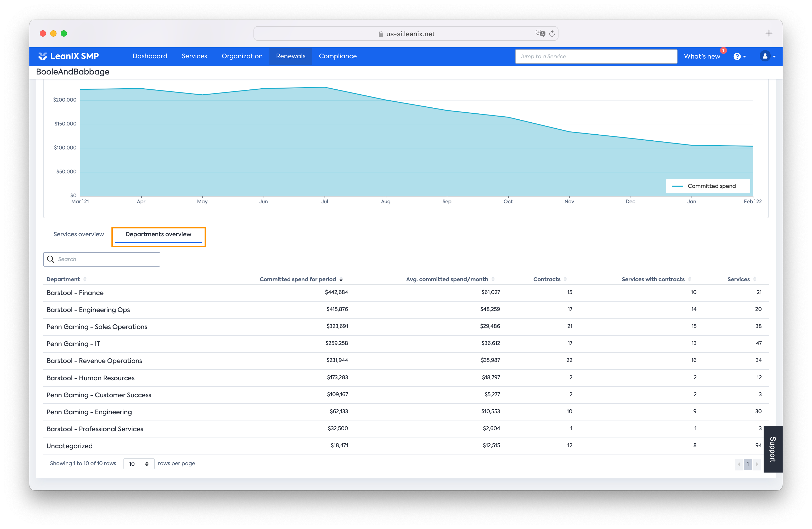Click the $442,684 committed spend value
Image resolution: width=812 pixels, height=529 pixels.
point(336,292)
